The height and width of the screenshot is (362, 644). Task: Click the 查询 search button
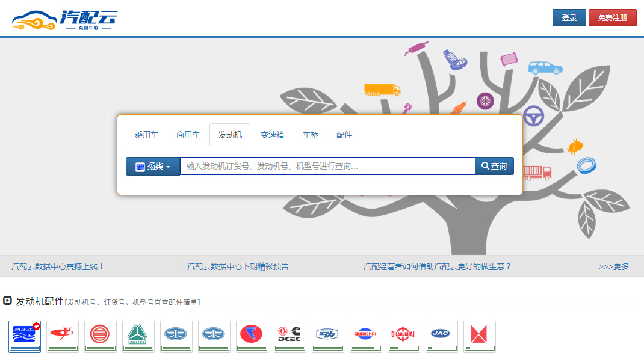coord(494,166)
